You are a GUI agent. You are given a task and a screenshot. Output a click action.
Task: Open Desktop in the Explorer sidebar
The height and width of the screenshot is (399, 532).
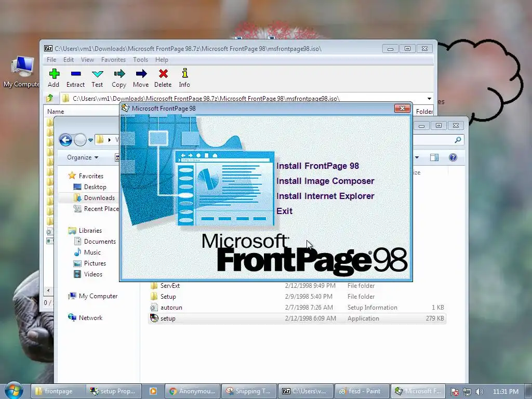point(90,187)
